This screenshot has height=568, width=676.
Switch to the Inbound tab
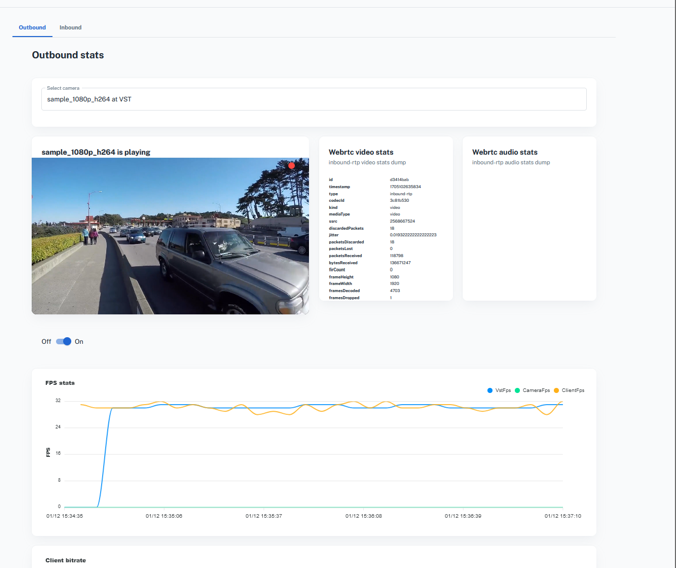click(x=70, y=27)
